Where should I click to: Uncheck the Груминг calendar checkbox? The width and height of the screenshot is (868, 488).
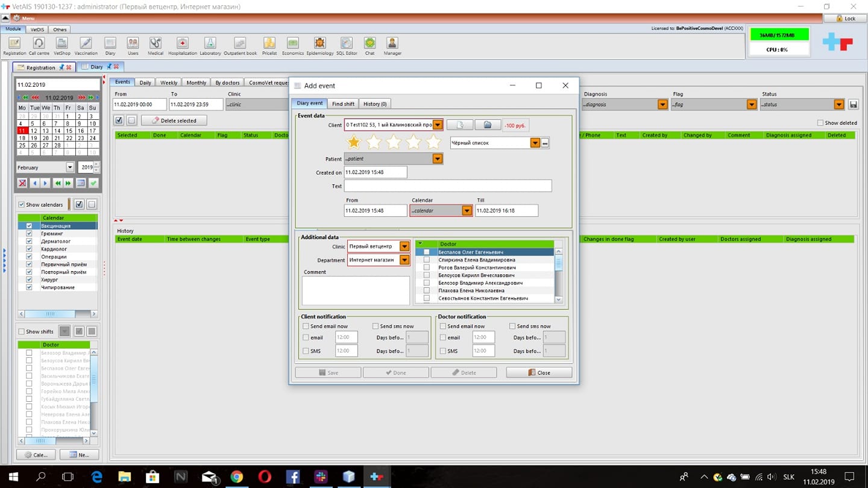[29, 234]
